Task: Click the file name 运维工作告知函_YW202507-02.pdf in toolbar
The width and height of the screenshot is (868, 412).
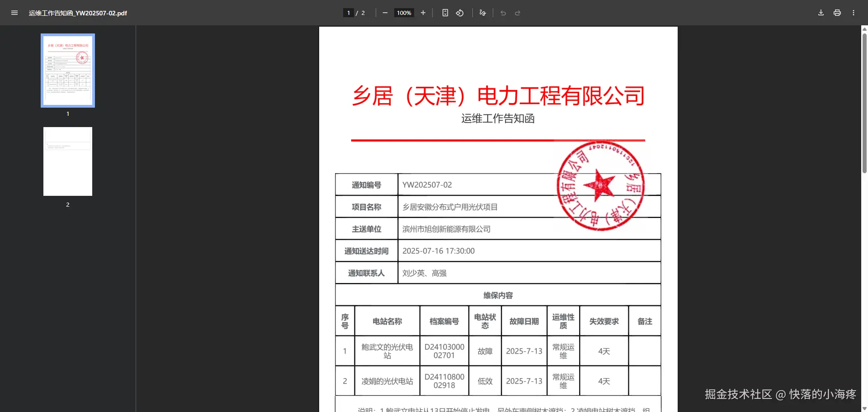Action: tap(78, 13)
